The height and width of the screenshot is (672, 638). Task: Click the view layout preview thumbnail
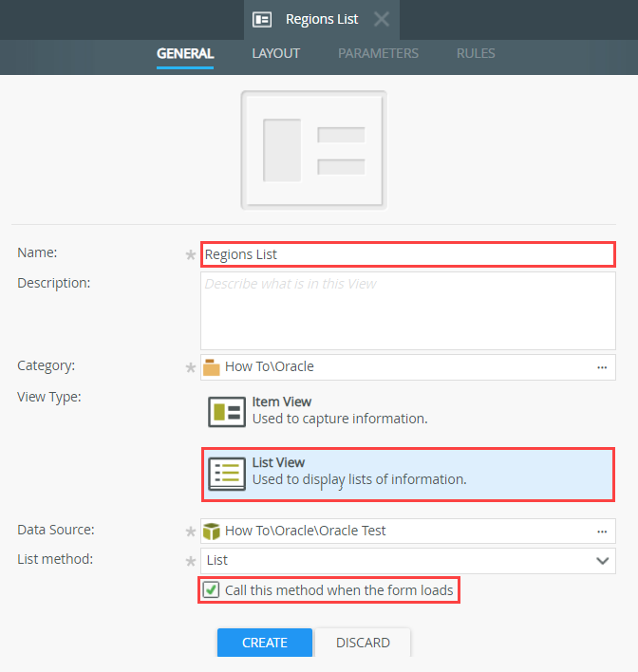click(314, 150)
